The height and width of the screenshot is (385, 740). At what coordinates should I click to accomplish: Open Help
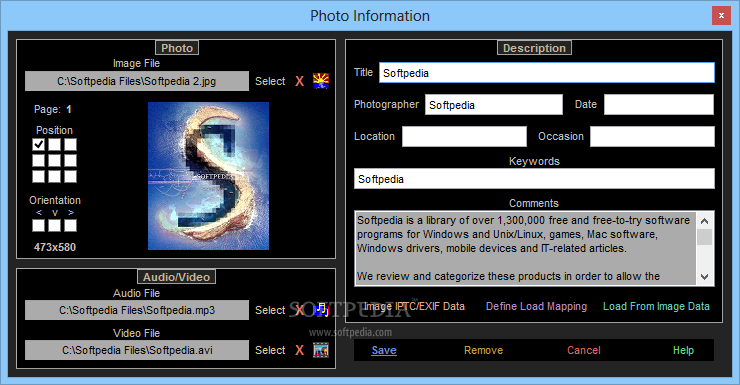[683, 350]
